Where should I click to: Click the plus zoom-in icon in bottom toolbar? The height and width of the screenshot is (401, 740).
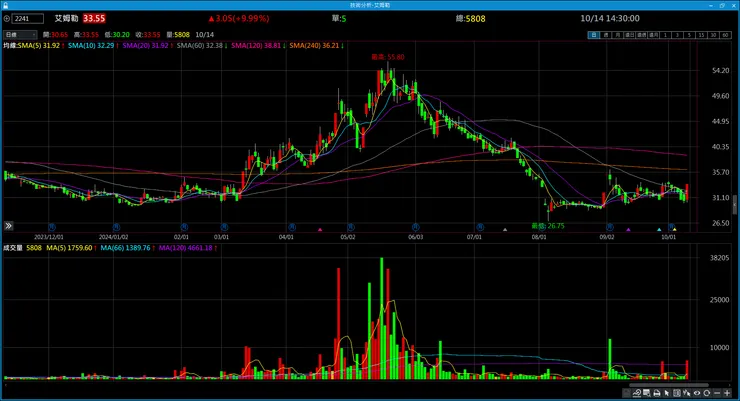click(x=727, y=393)
